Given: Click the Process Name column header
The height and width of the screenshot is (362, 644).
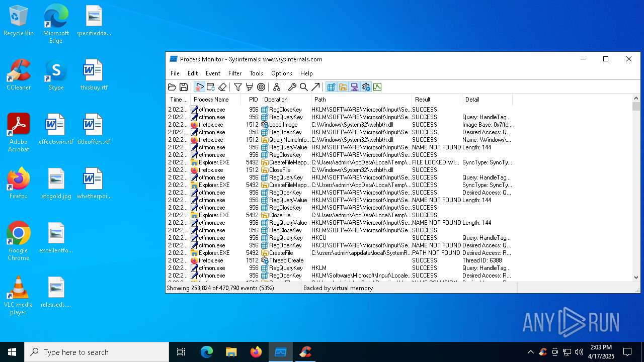Looking at the screenshot, I should click(216, 100).
